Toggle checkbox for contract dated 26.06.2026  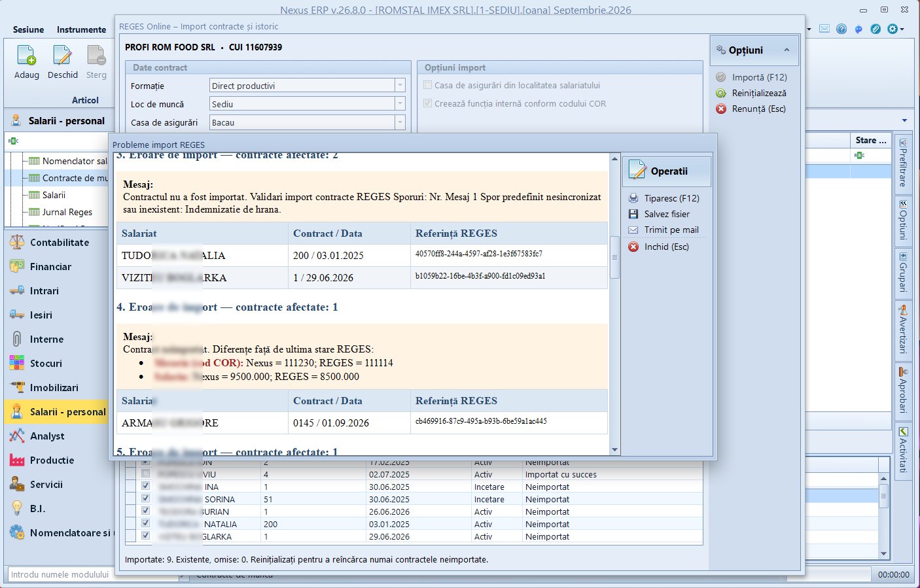(145, 511)
